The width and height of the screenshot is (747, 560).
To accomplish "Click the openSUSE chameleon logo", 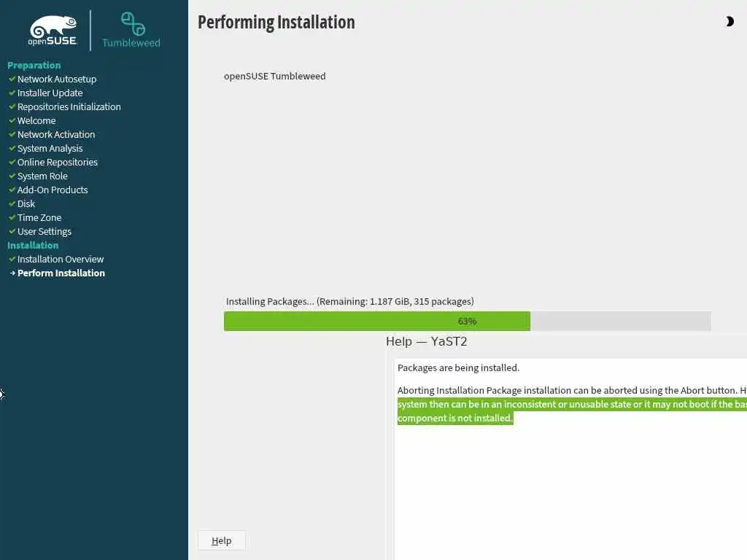I will [x=53, y=31].
